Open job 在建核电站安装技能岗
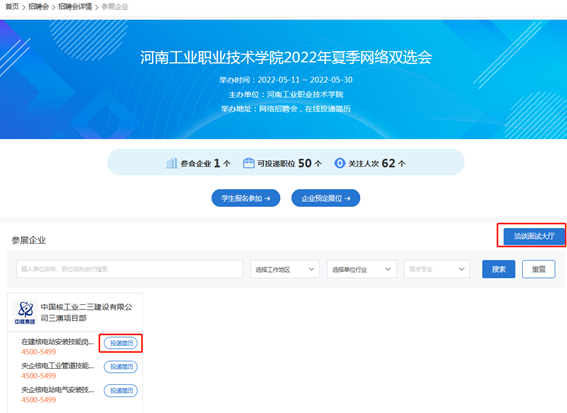The image size is (567, 413). pos(58,342)
